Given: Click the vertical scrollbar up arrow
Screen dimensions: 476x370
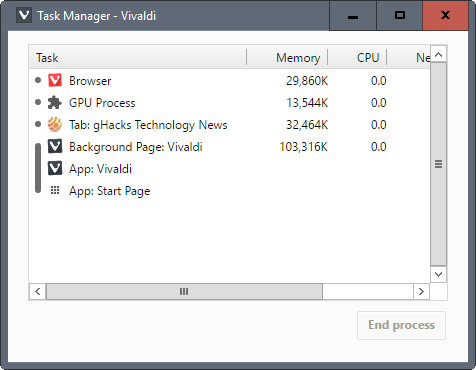Looking at the screenshot, I should point(438,54).
